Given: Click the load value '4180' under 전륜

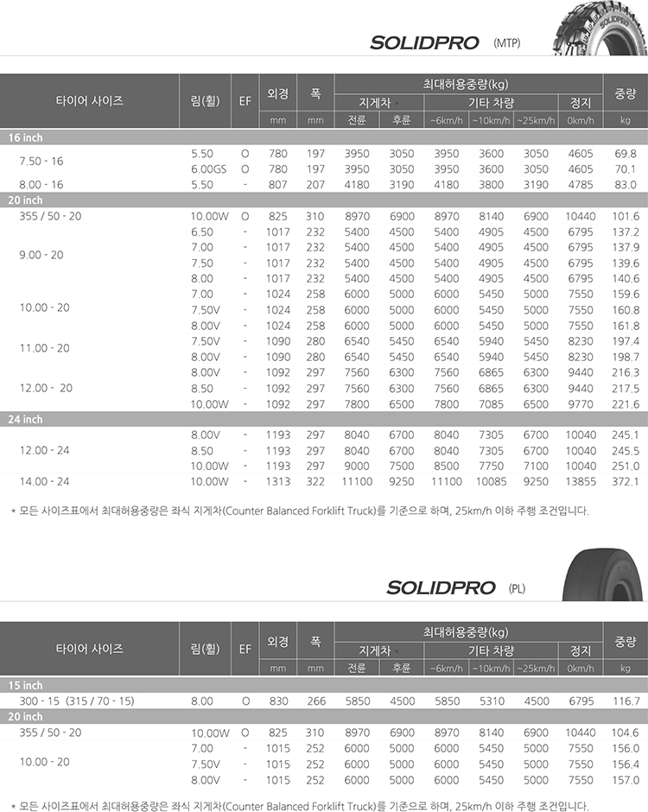Looking at the screenshot, I should coord(357,184).
